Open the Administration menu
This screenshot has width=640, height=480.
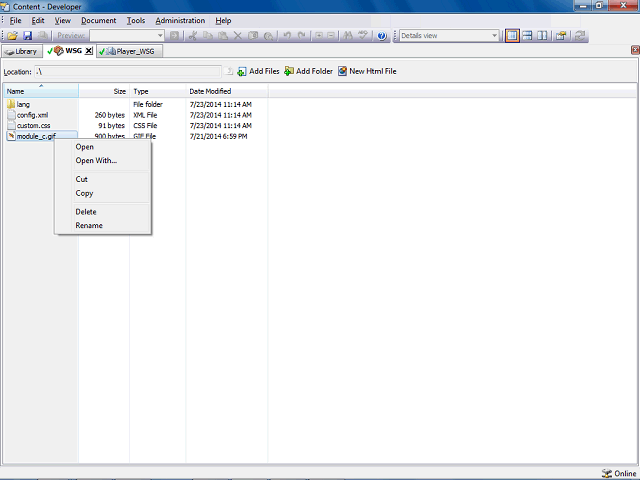point(180,20)
